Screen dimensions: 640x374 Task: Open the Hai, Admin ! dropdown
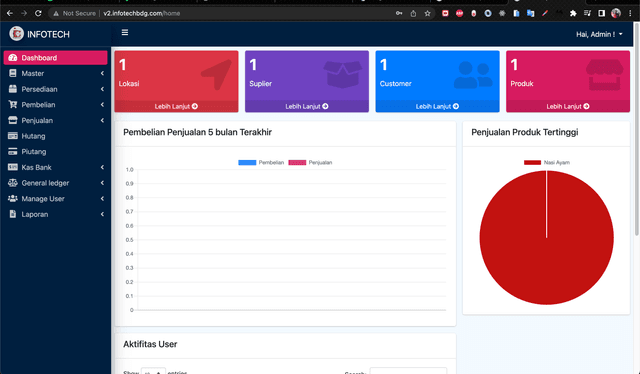[x=599, y=34]
